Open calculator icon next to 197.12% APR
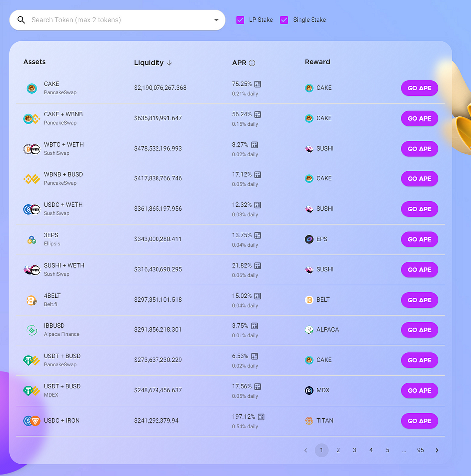 pos(261,417)
